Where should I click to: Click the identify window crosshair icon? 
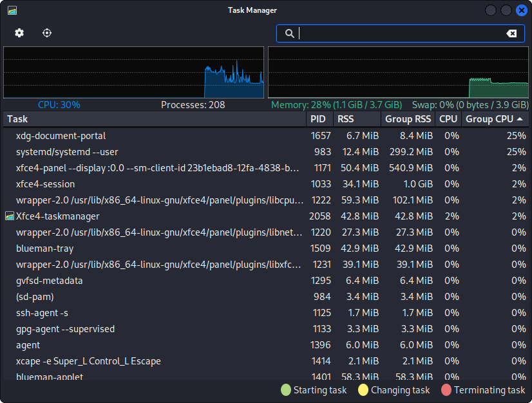point(47,33)
